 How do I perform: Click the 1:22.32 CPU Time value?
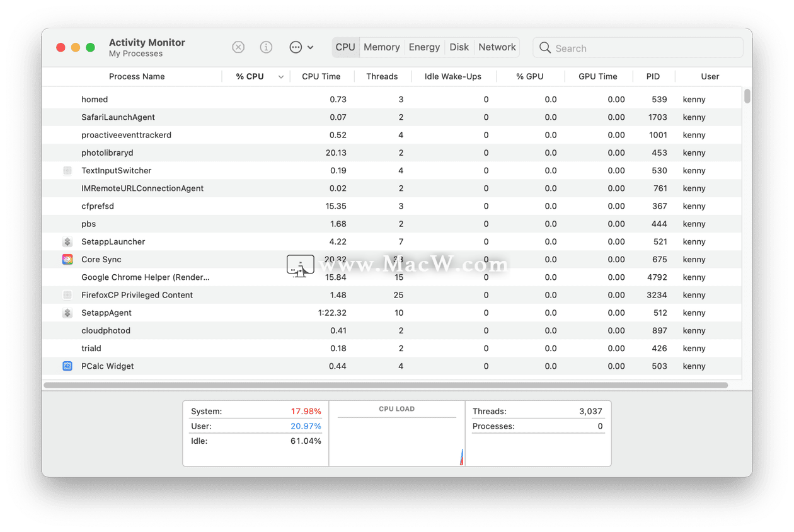[332, 313]
